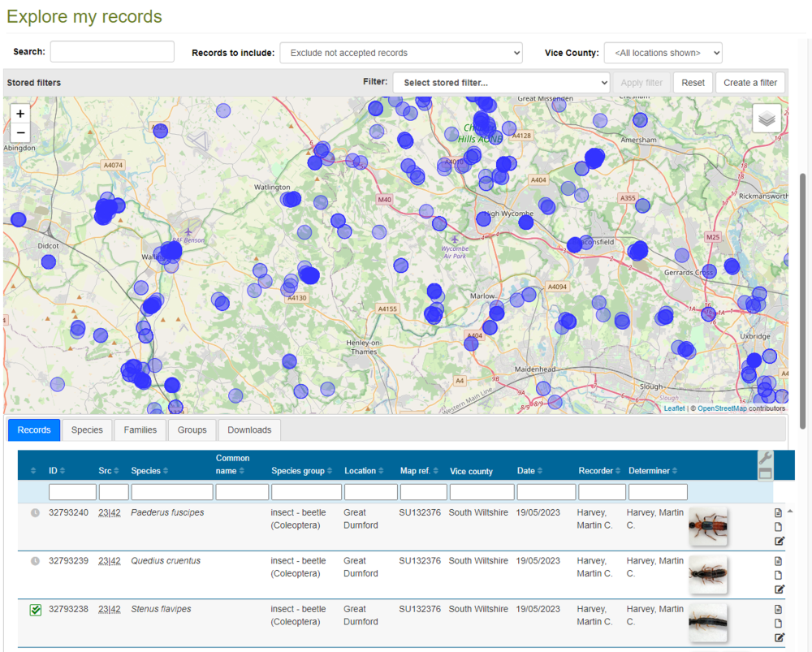This screenshot has width=812, height=652.
Task: Select the card view icon below the wrench
Action: (765, 473)
